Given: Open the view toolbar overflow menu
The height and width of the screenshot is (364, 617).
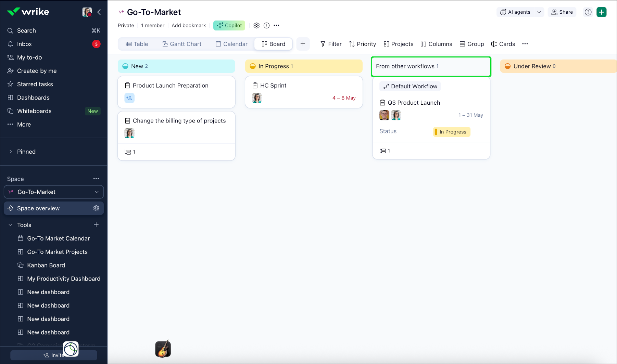Looking at the screenshot, I should (525, 44).
